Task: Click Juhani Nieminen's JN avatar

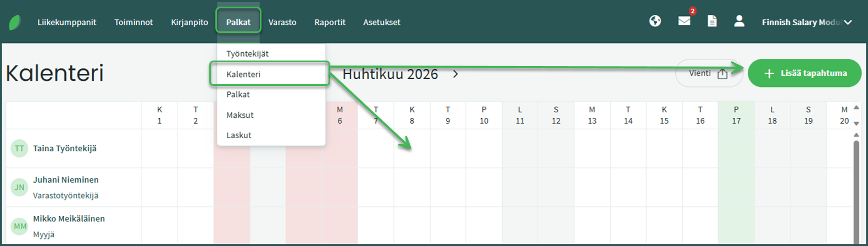Action: (x=20, y=188)
